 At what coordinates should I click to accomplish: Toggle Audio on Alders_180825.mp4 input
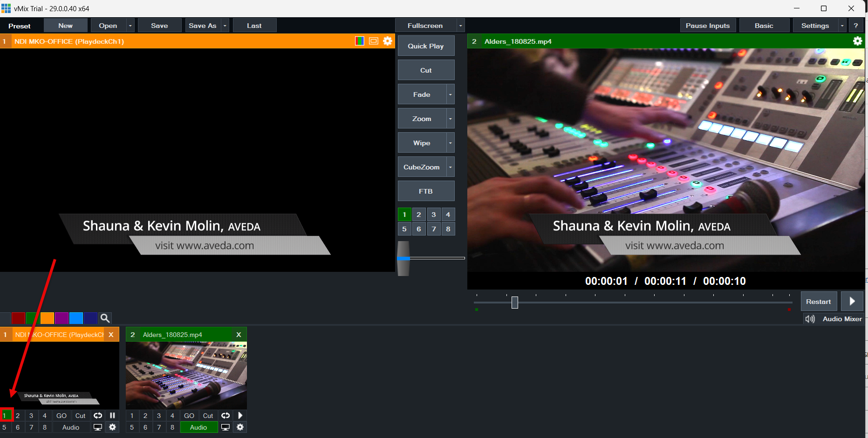click(198, 427)
